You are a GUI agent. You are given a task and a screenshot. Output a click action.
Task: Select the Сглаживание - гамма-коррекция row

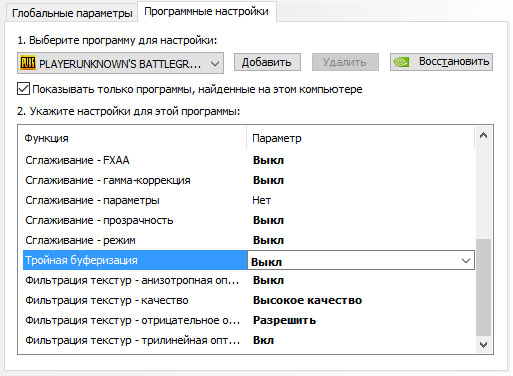point(249,180)
